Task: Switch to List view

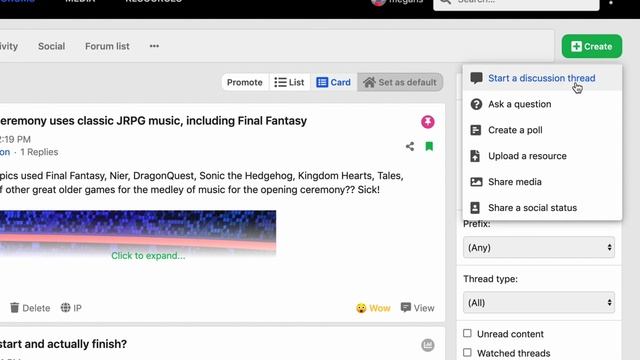Action: pyautogui.click(x=289, y=82)
